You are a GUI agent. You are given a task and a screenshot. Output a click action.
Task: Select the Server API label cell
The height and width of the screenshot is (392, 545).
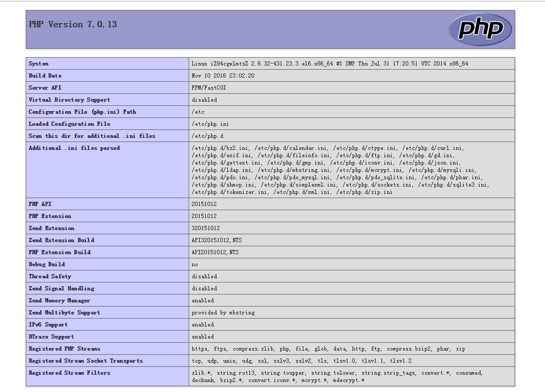pos(45,88)
